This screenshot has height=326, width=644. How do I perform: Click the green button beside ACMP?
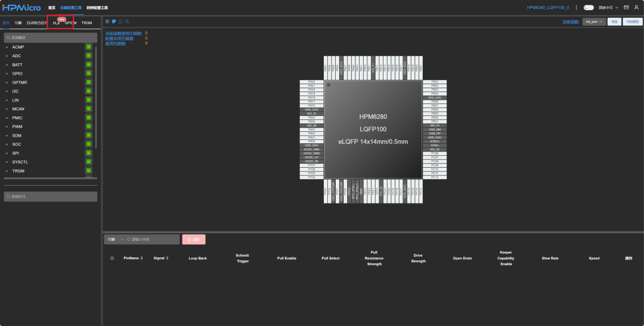88,47
